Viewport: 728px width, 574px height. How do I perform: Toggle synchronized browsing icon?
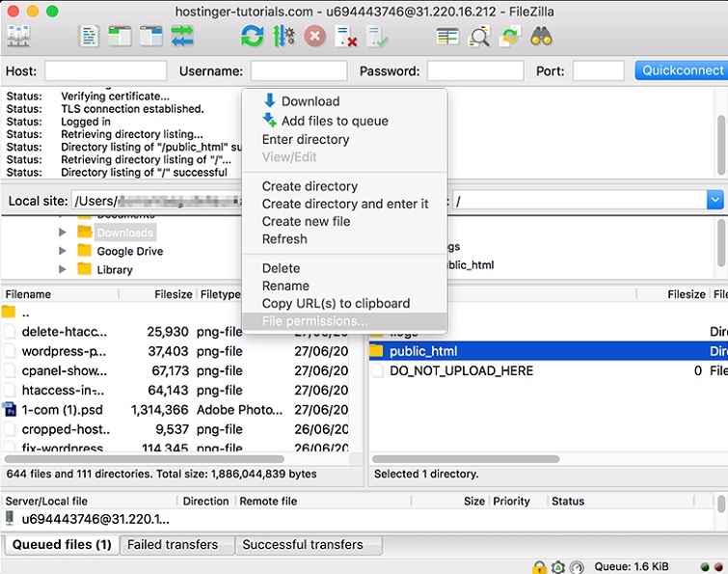[510, 37]
